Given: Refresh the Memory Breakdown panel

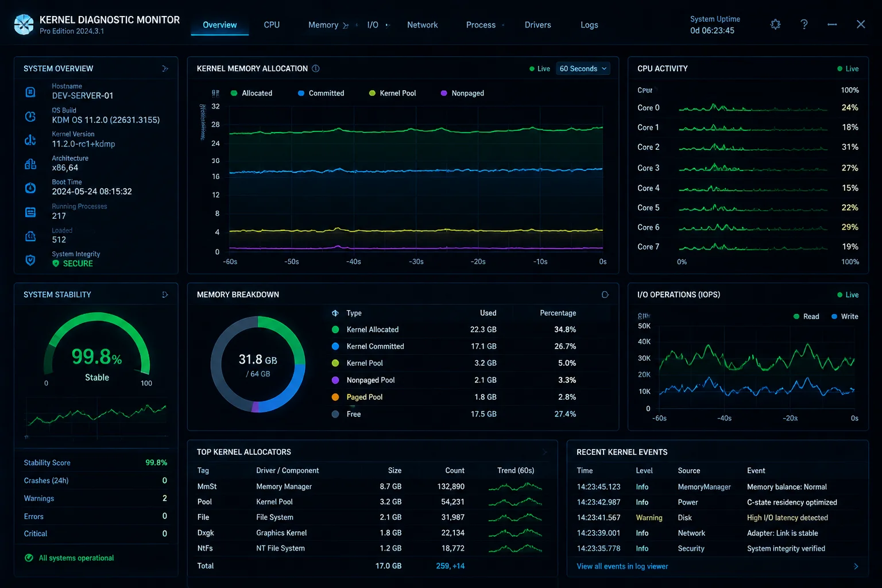Looking at the screenshot, I should click(605, 295).
